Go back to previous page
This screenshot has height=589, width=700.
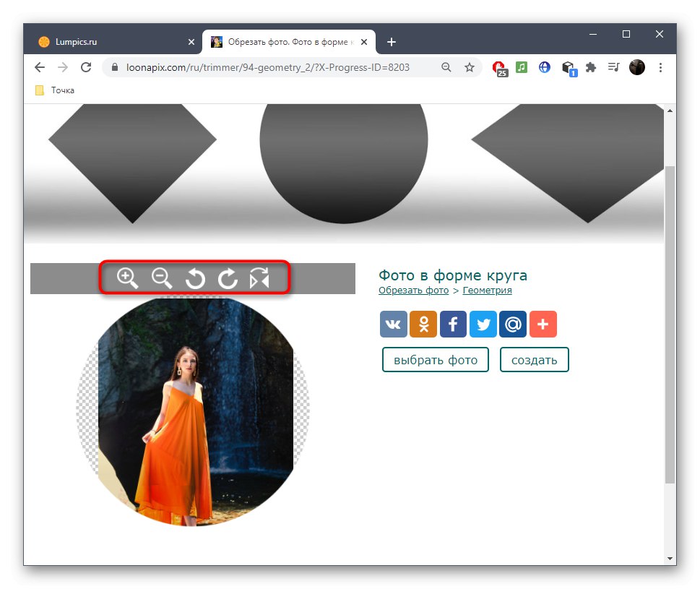tap(40, 67)
